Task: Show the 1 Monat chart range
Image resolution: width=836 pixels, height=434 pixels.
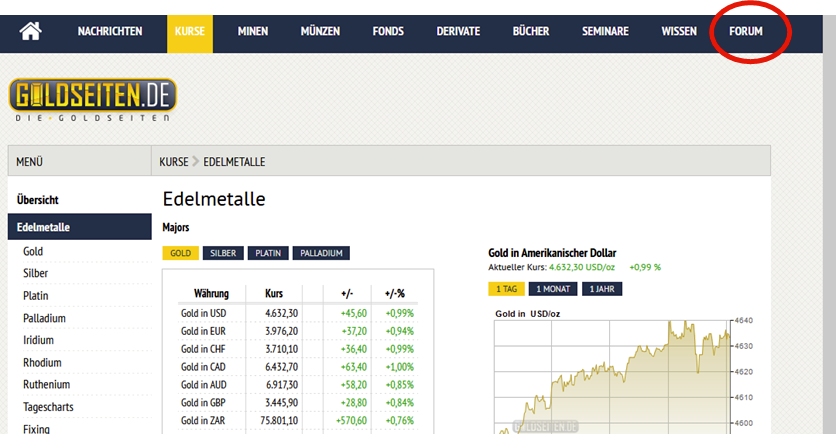Action: point(553,289)
